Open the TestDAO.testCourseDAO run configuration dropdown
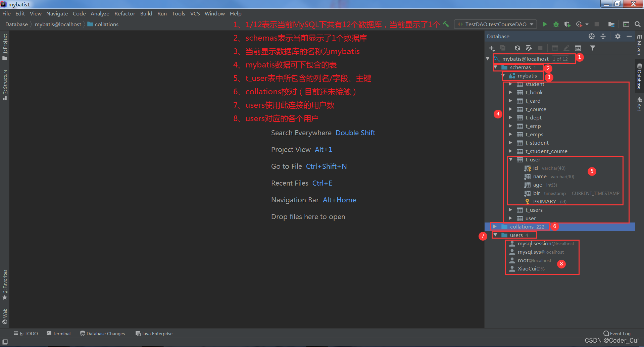This screenshot has height=347, width=644. pos(495,24)
